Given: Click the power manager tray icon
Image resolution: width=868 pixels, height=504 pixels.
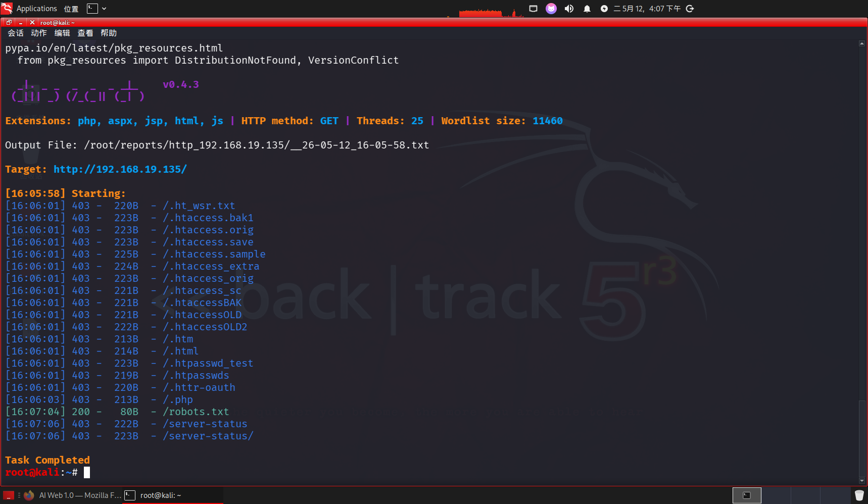Looking at the screenshot, I should pyautogui.click(x=604, y=9).
